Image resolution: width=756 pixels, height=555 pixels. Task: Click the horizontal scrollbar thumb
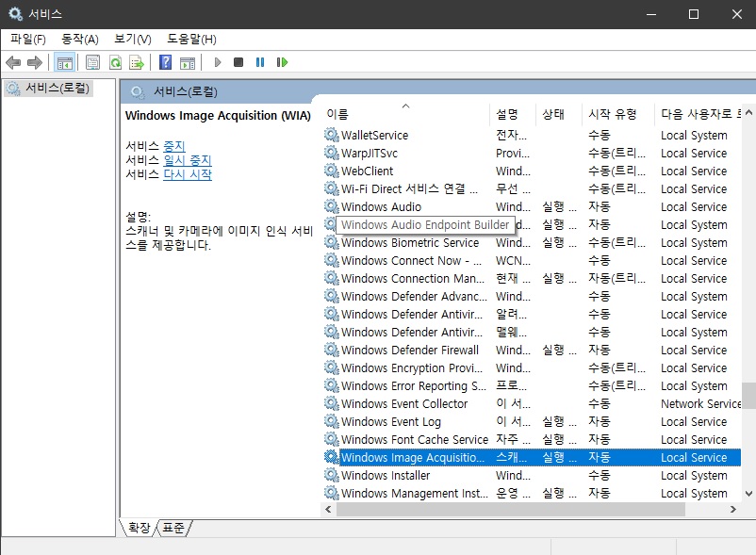(511, 509)
